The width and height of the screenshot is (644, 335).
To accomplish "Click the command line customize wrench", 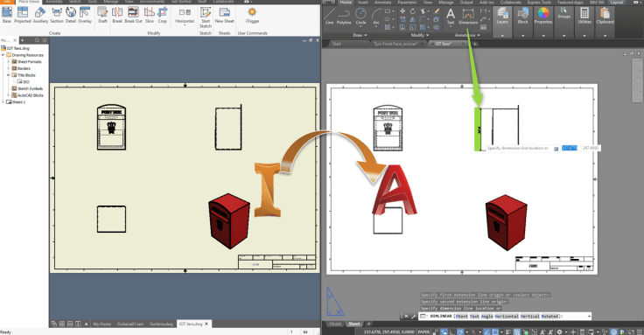I will pos(413,316).
